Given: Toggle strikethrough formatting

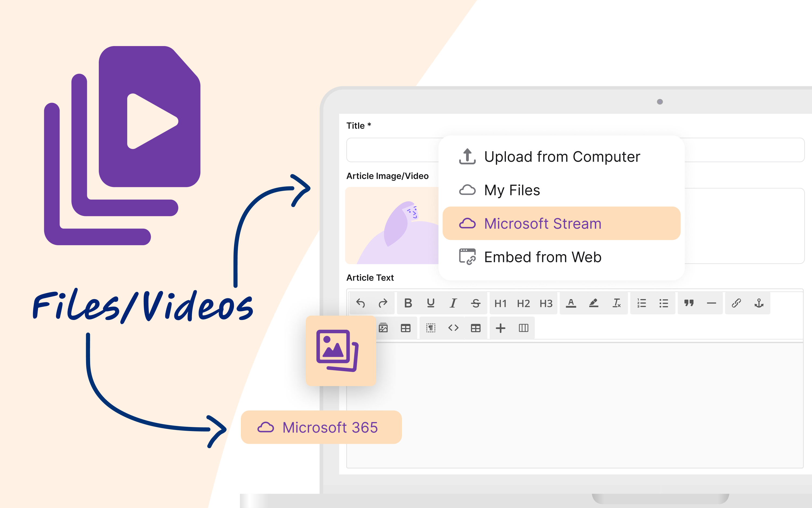Looking at the screenshot, I should tap(476, 303).
